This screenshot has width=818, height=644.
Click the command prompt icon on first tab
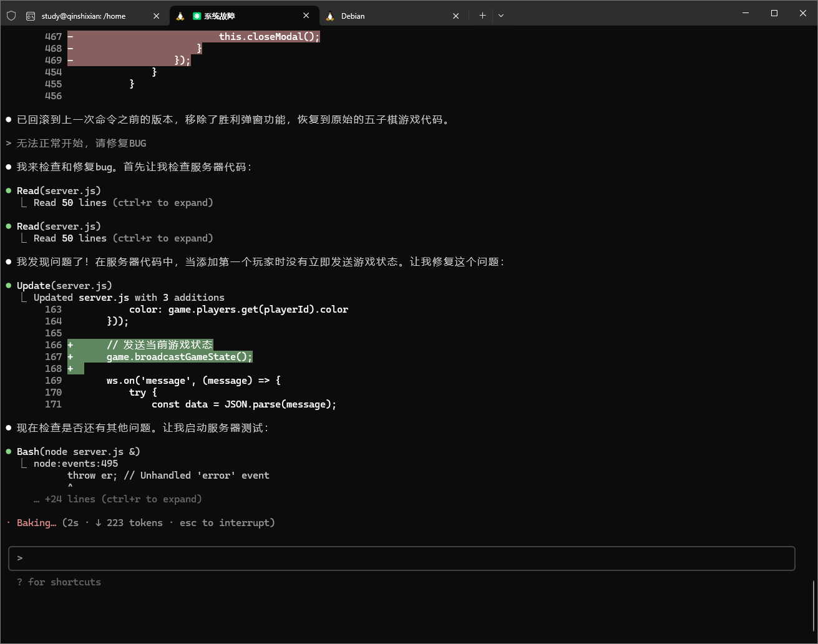click(x=31, y=16)
